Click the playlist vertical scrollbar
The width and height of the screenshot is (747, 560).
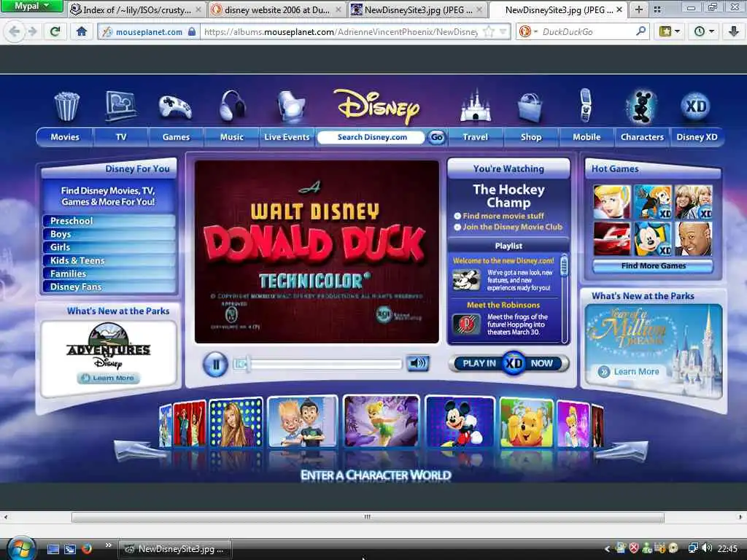click(565, 298)
